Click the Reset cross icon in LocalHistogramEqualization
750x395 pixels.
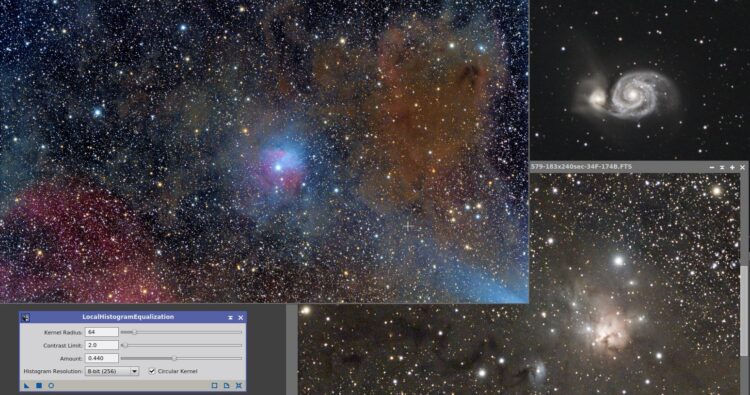point(239,385)
